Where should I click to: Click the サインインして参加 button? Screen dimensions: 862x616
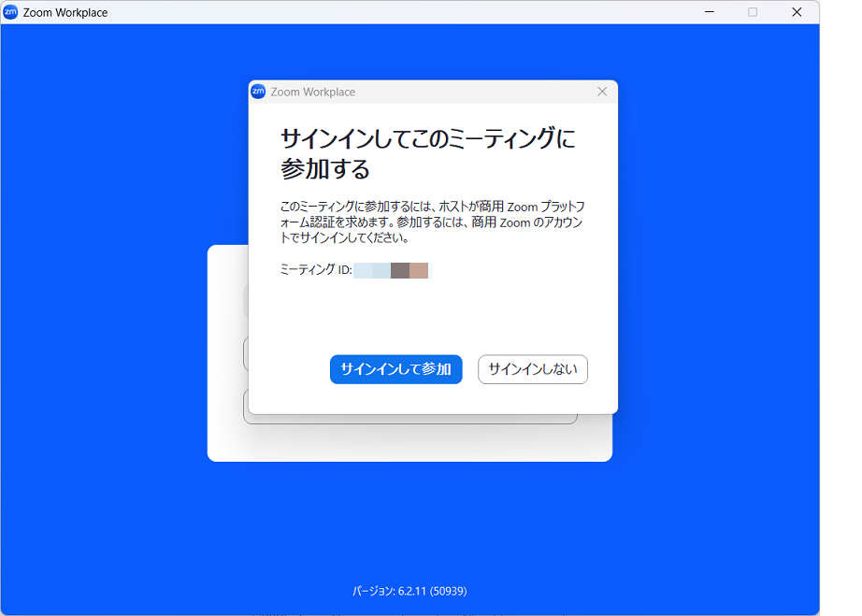[x=395, y=369]
